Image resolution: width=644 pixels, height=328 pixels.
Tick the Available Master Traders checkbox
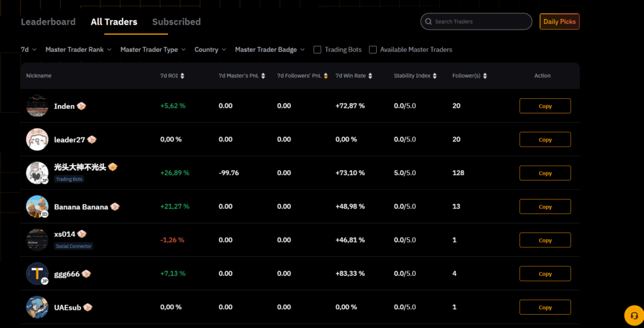click(373, 50)
